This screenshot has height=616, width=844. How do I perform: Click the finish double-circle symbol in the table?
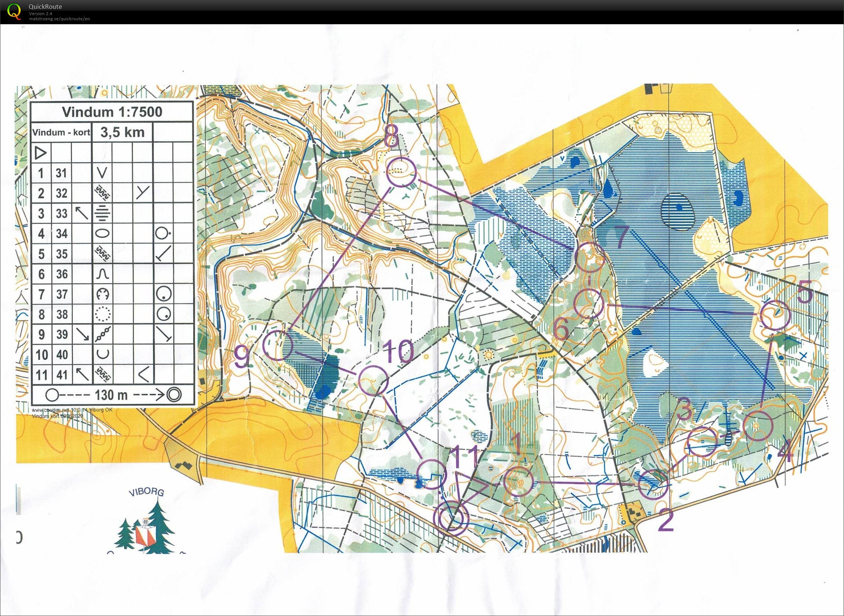[x=174, y=394]
